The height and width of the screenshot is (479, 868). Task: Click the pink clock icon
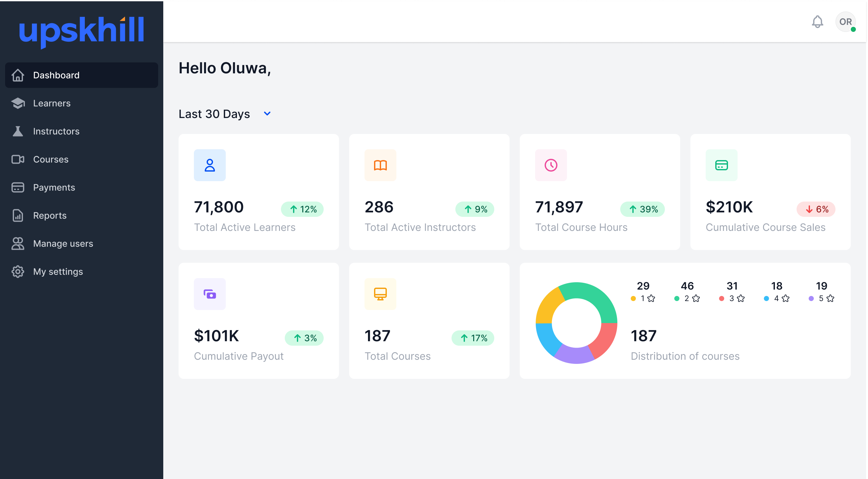tap(551, 165)
